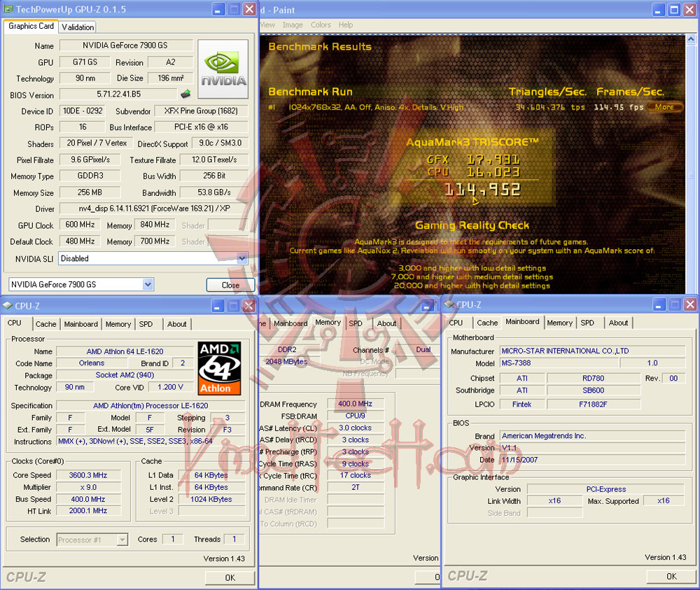Open the Cache tab in left CPU-Z
Viewport: 700px width, 590px height.
[x=46, y=324]
